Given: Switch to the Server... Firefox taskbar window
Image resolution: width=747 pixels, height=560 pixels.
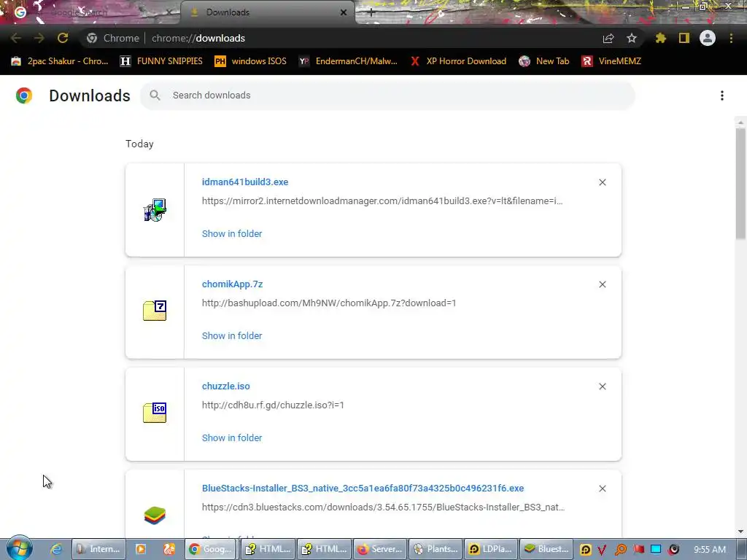Looking at the screenshot, I should (x=379, y=549).
